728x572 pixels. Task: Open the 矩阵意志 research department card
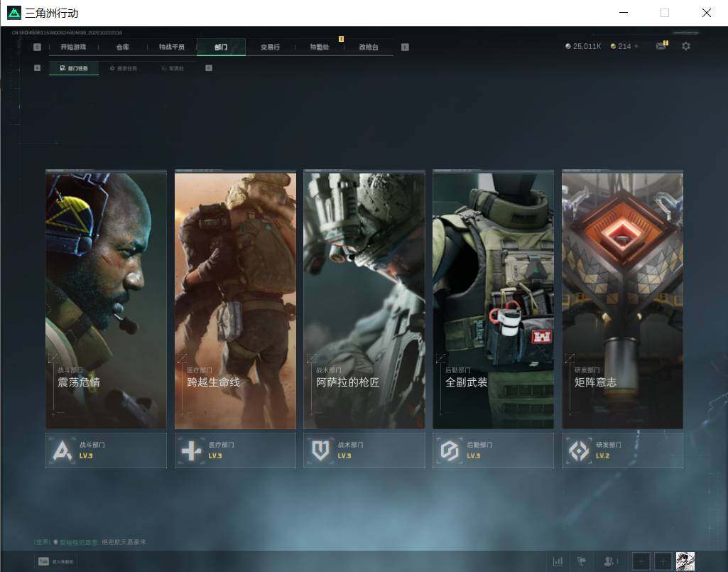click(623, 299)
